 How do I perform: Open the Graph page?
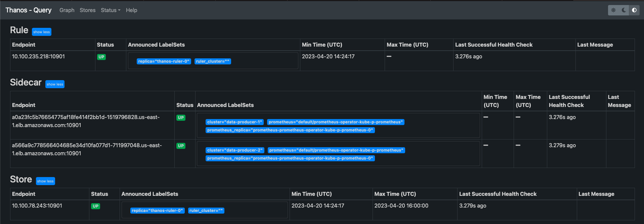67,10
